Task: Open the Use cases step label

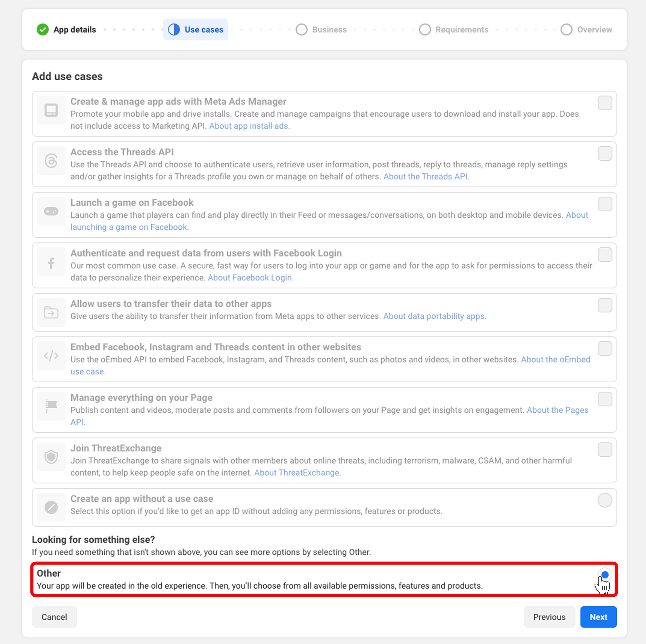Action: (x=204, y=30)
